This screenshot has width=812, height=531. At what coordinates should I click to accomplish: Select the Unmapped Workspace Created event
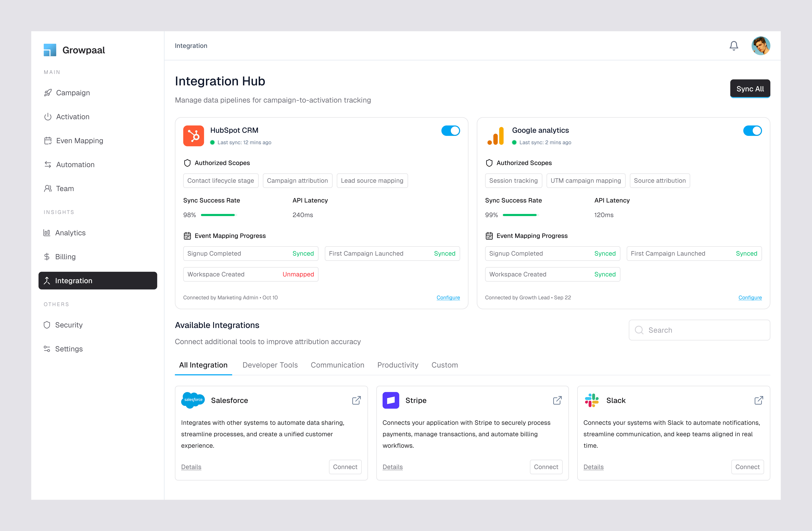(251, 274)
